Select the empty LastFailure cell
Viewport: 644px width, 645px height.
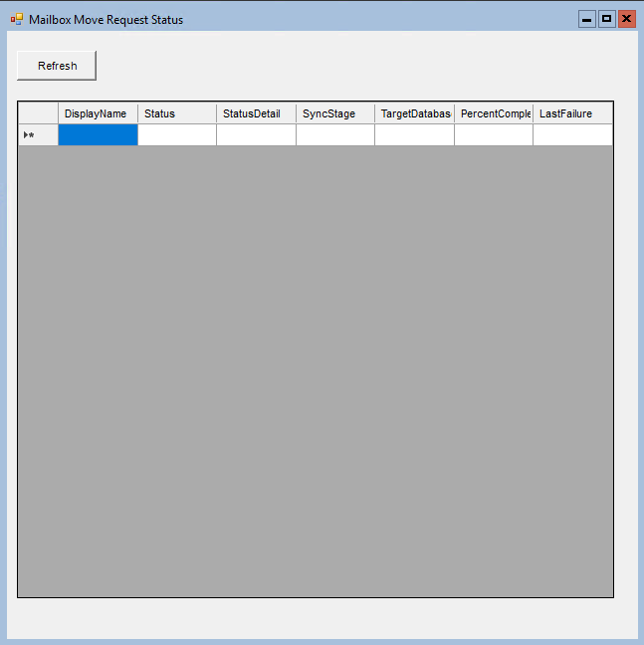coord(573,135)
